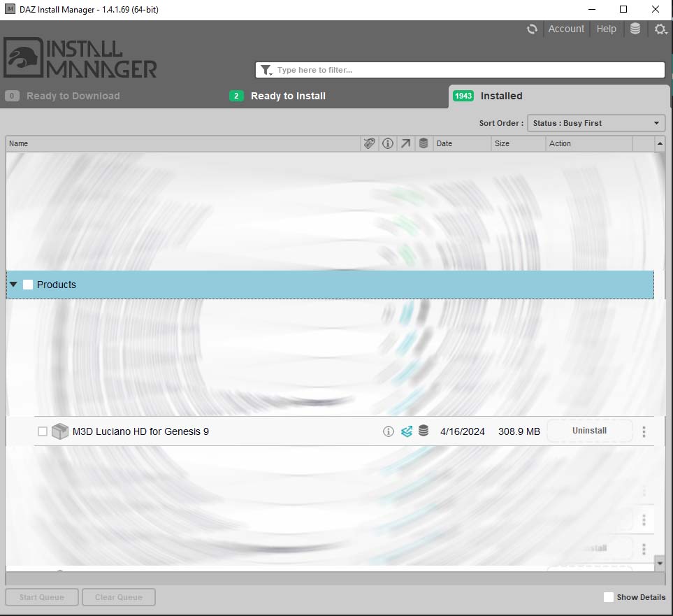Sort by the Name column header
673x616 pixels.
click(x=183, y=143)
